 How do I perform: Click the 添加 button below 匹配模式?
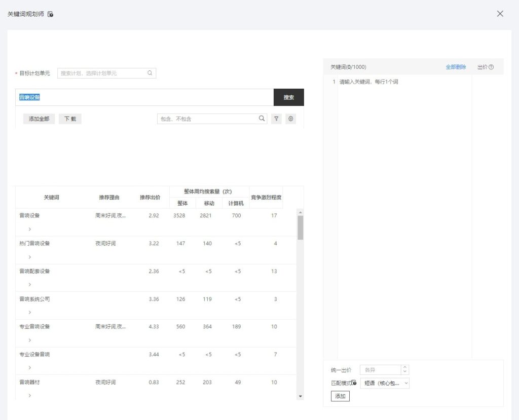point(340,396)
